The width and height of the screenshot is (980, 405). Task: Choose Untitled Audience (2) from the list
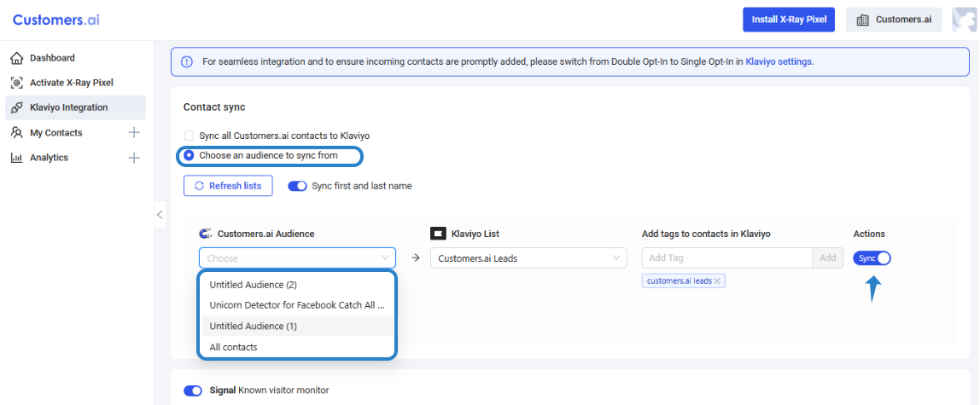253,285
